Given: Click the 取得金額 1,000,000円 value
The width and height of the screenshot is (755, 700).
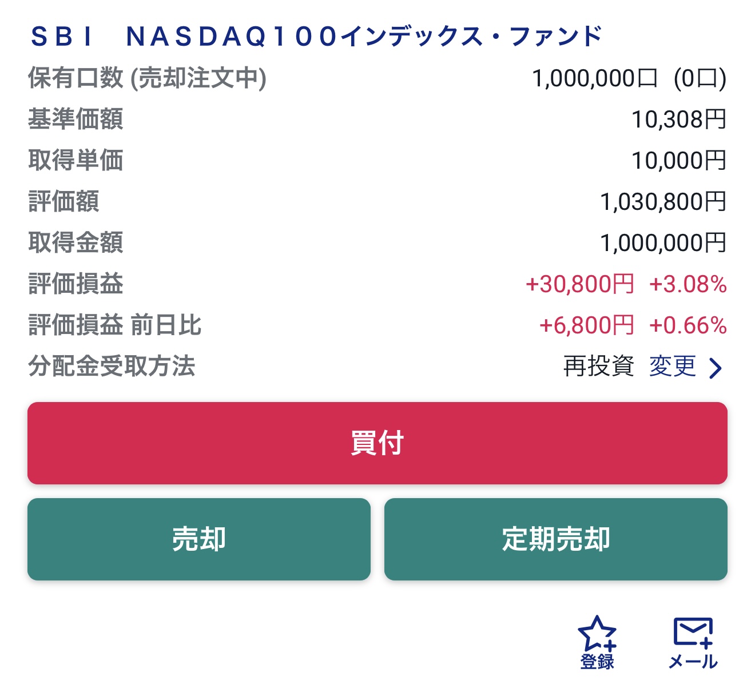Looking at the screenshot, I should click(x=663, y=243).
